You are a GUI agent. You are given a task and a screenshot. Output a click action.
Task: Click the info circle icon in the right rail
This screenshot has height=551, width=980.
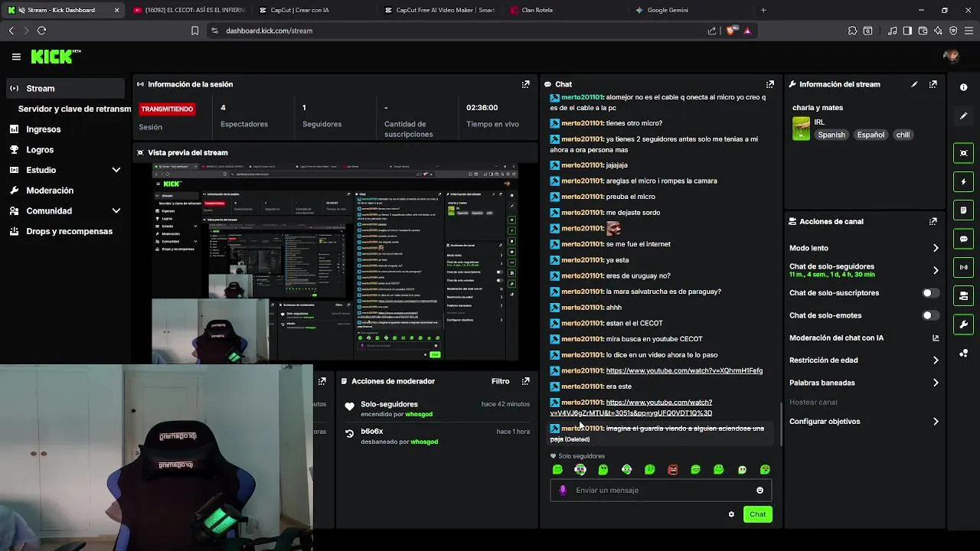(963, 87)
